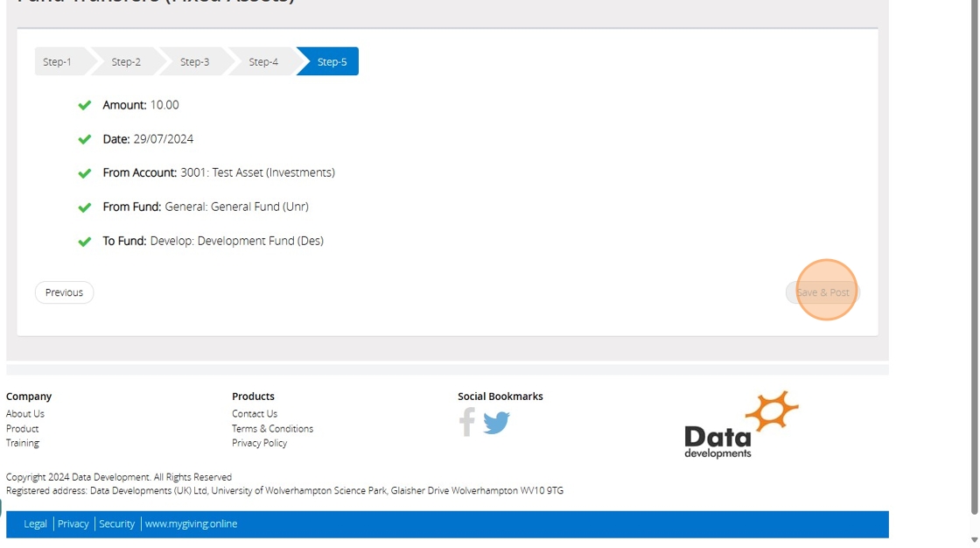The image size is (980, 548).
Task: Go to the Step-3 wizard tab
Action: tap(194, 61)
